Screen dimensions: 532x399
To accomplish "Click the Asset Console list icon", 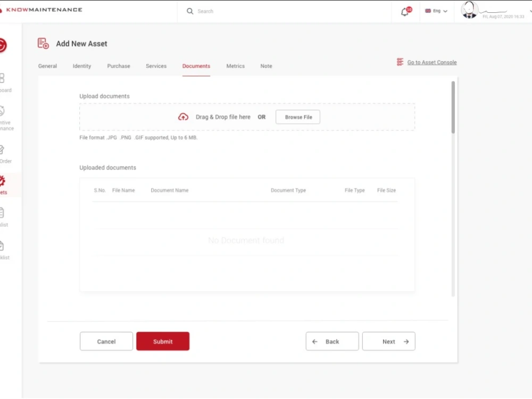I will pos(400,62).
